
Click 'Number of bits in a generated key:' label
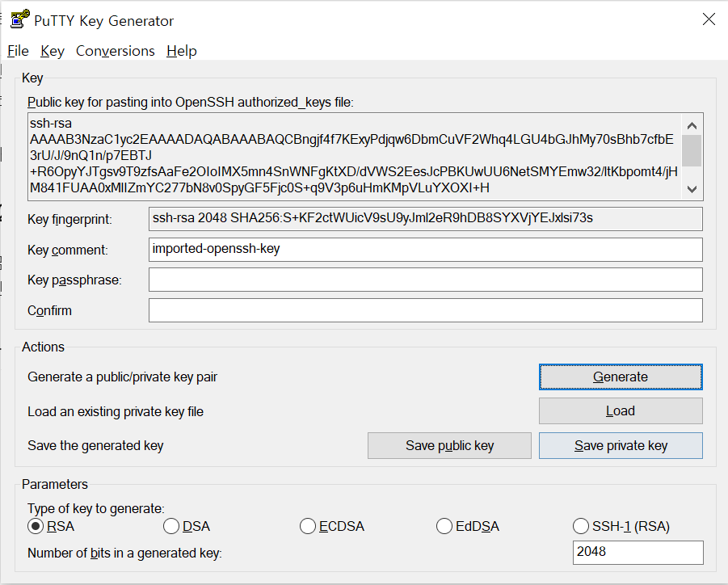coord(124,553)
